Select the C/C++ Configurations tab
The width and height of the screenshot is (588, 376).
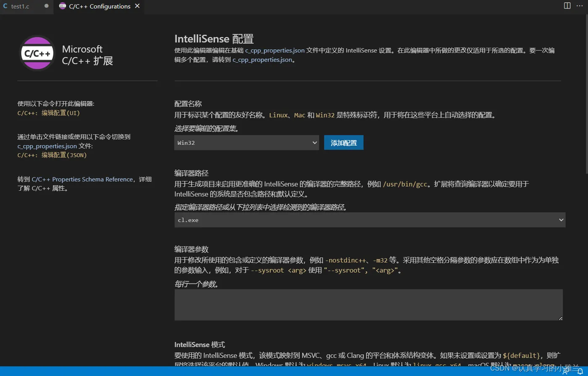pos(100,6)
